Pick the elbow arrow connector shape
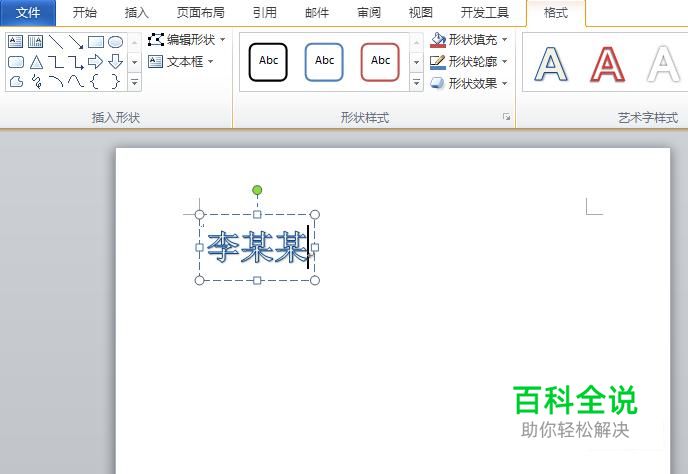This screenshot has width=688, height=474. 76,62
